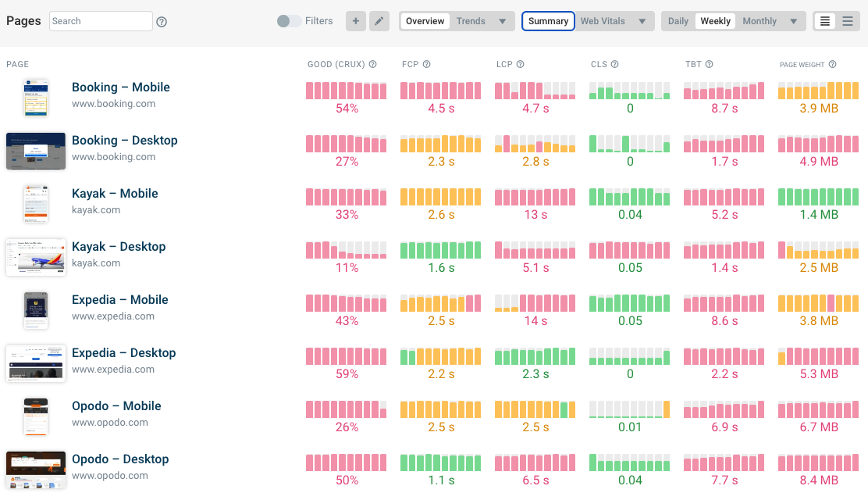Screen dimensions: 868x500
Task: Open Opodo – Mobile page link
Action: pos(116,405)
